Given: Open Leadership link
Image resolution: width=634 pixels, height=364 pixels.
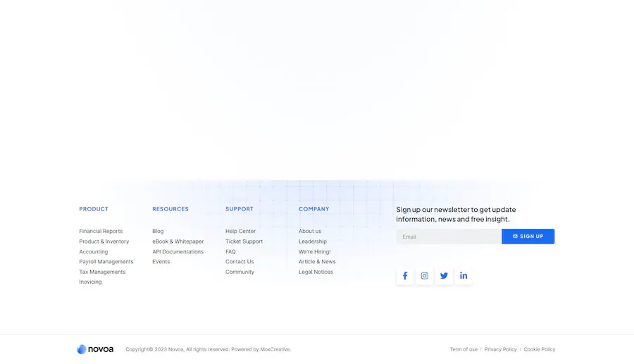Looking at the screenshot, I should click(x=313, y=241).
